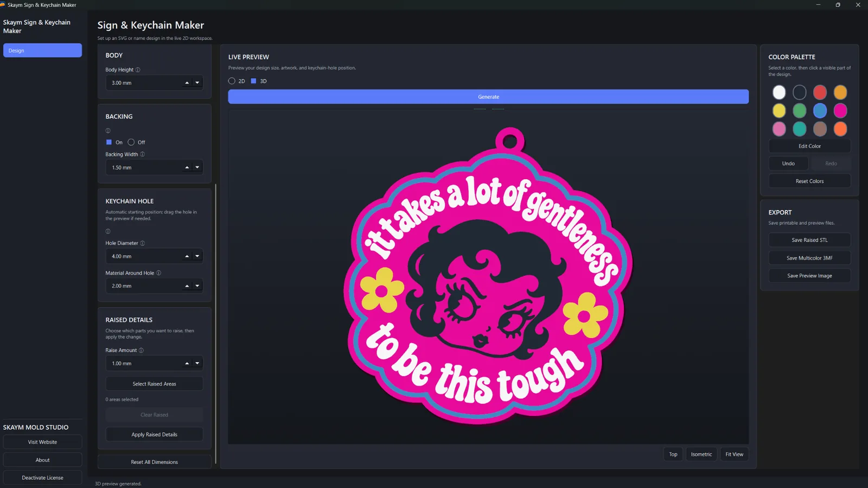This screenshot has height=488, width=868.
Task: Click the keychain hole in preview
Action: [x=510, y=142]
